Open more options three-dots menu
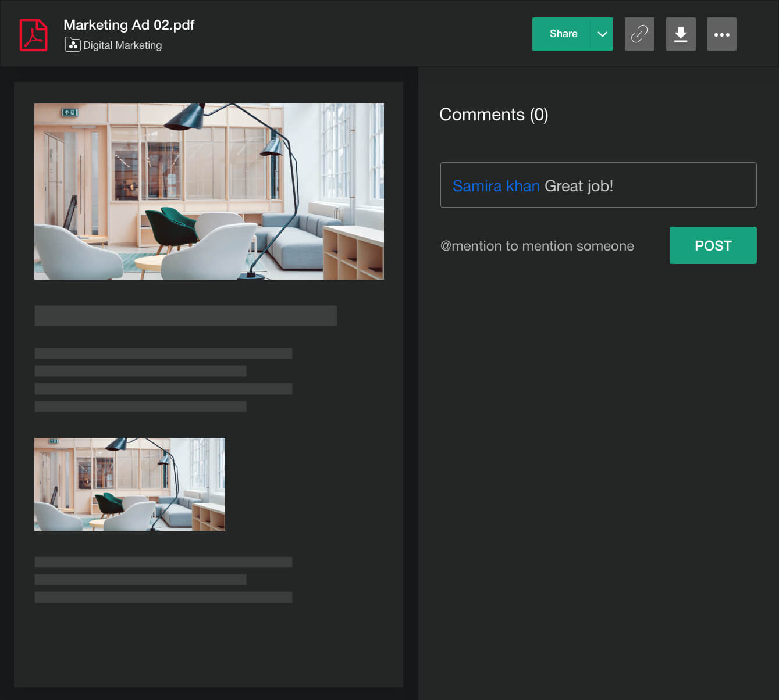This screenshot has height=700, width=779. tap(722, 34)
